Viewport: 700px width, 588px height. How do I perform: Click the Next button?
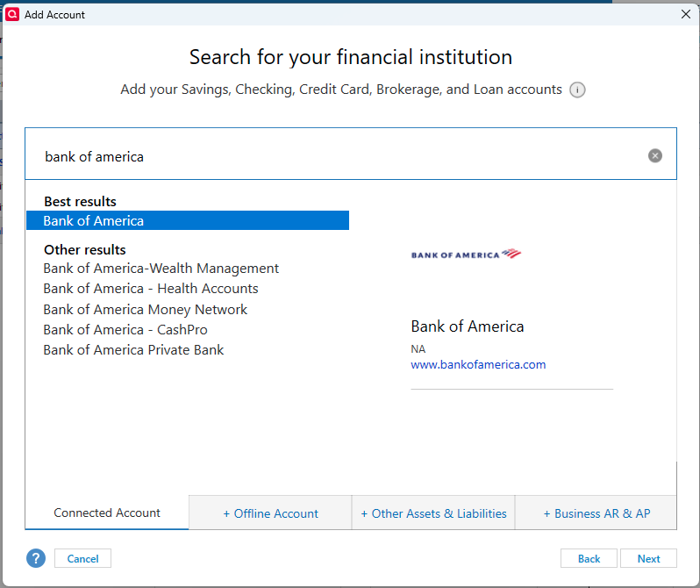point(648,558)
